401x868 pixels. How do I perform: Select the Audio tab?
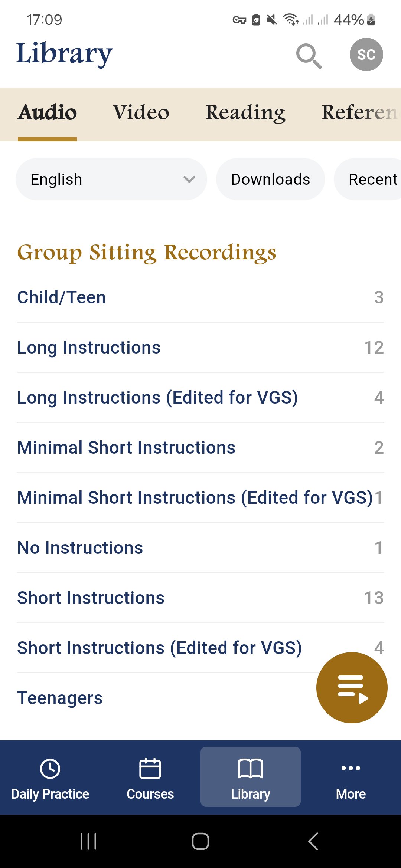[47, 112]
